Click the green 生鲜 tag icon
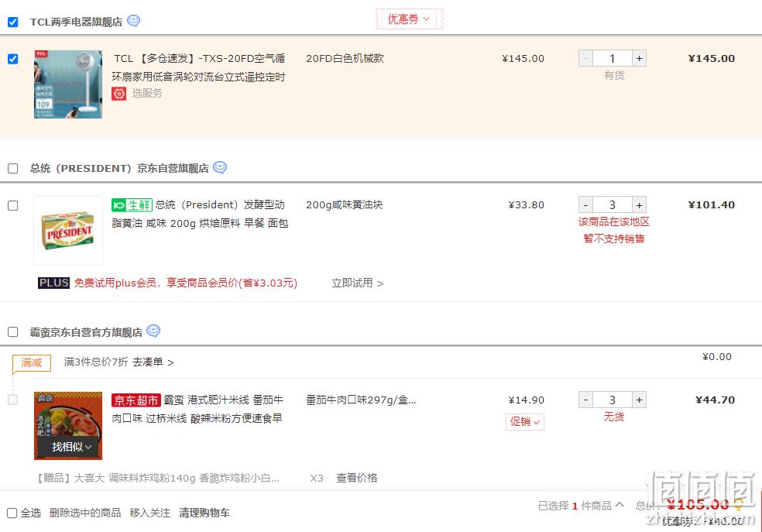The image size is (762, 532). [x=132, y=205]
